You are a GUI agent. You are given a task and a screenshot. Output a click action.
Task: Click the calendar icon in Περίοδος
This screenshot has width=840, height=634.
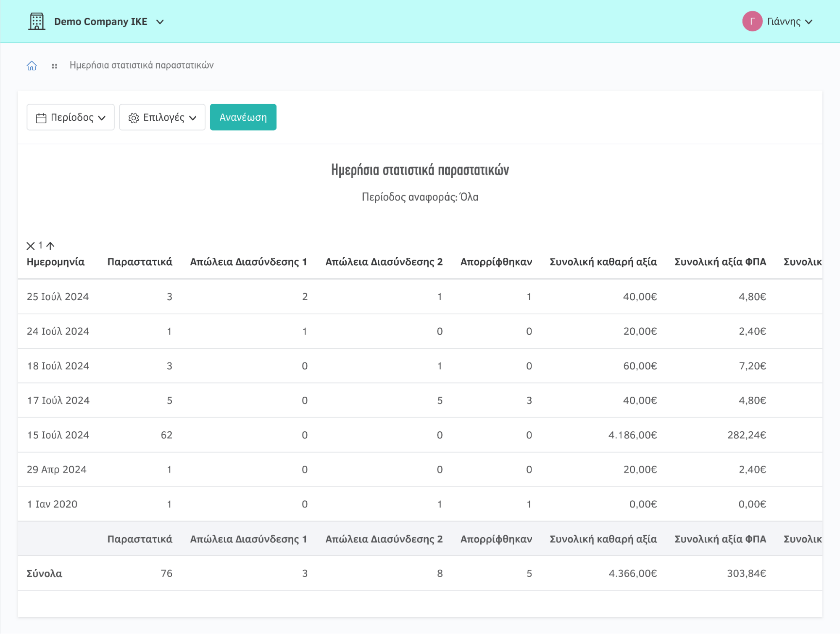41,118
